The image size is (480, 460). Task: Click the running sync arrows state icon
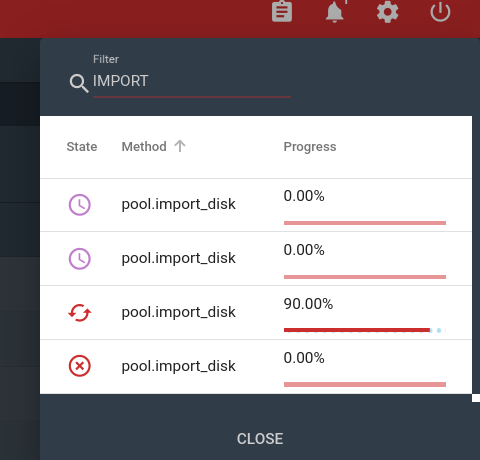tap(79, 313)
